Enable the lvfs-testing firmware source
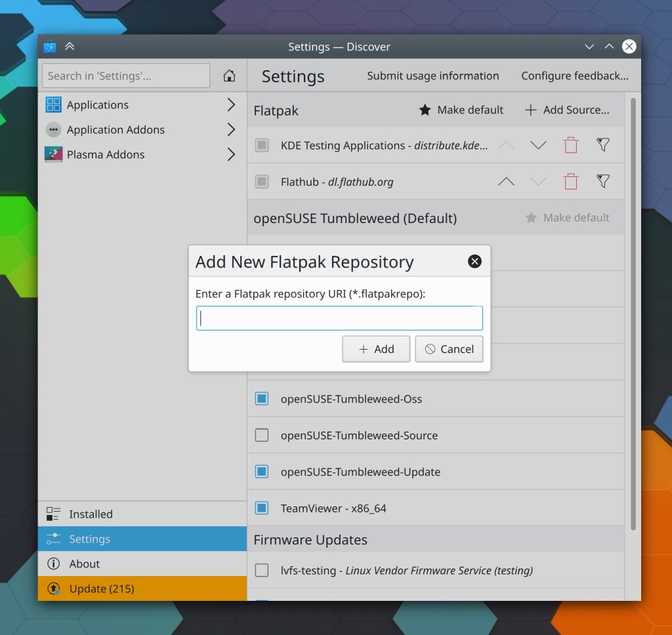 coord(262,571)
